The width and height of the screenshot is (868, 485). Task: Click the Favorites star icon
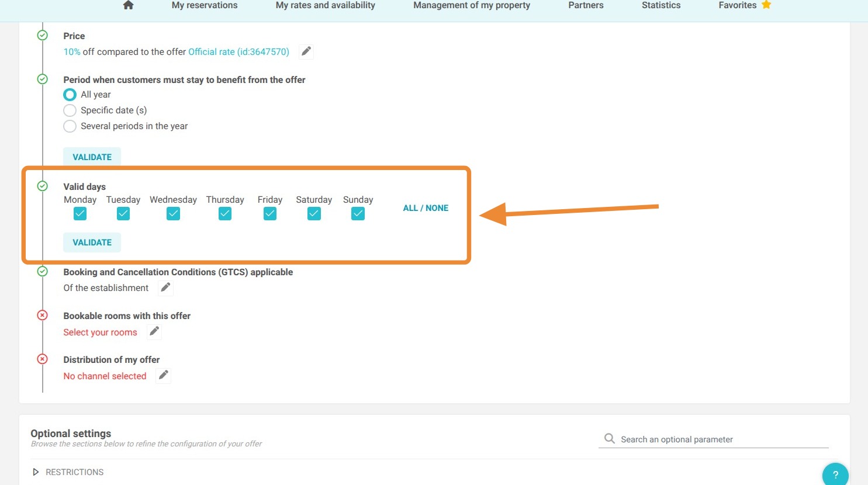coord(766,5)
